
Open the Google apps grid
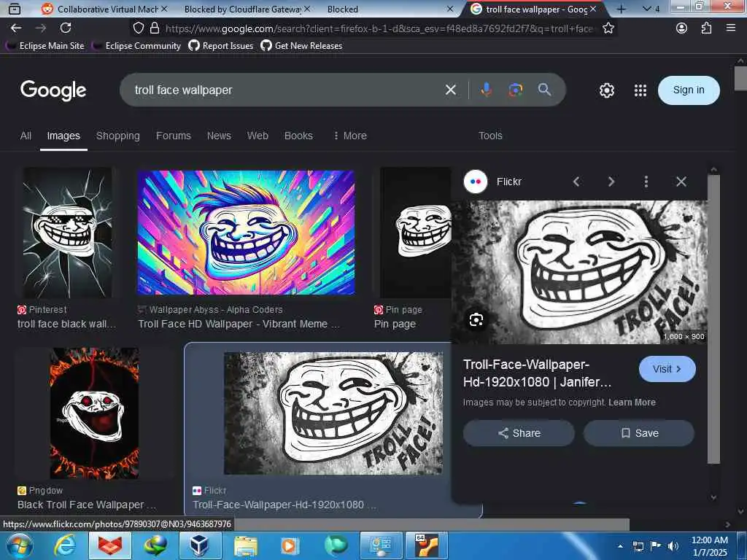pyautogui.click(x=640, y=90)
